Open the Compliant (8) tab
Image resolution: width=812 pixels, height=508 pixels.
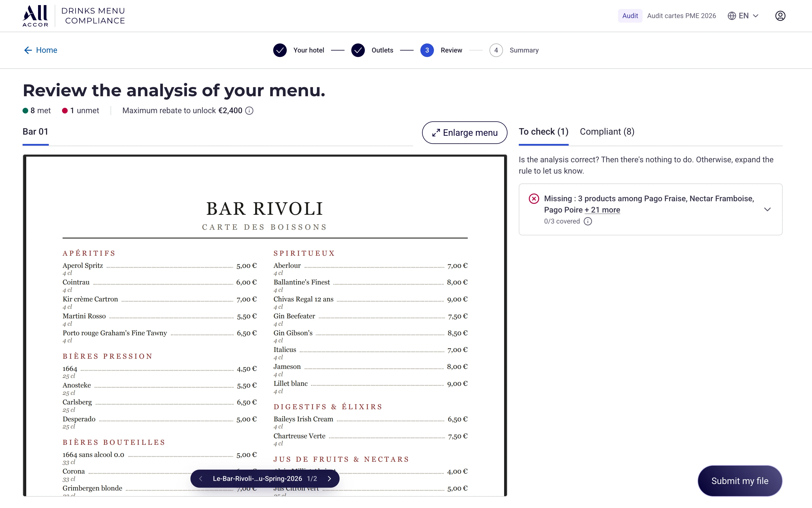pyautogui.click(x=607, y=132)
